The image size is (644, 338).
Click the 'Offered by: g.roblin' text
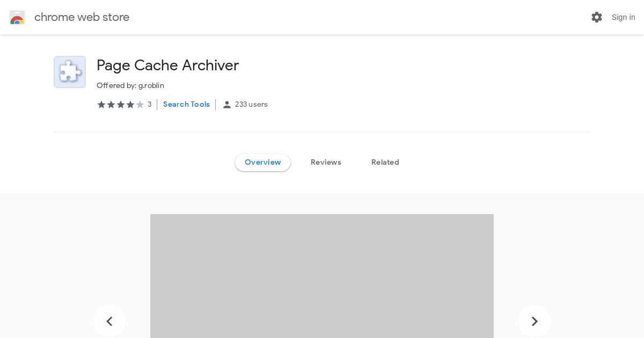point(130,86)
